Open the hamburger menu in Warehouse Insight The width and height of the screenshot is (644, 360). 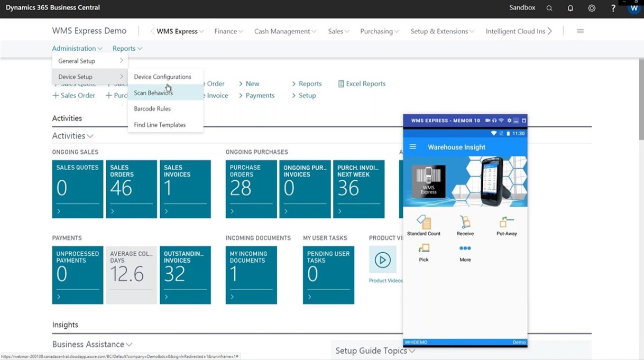pyautogui.click(x=413, y=147)
